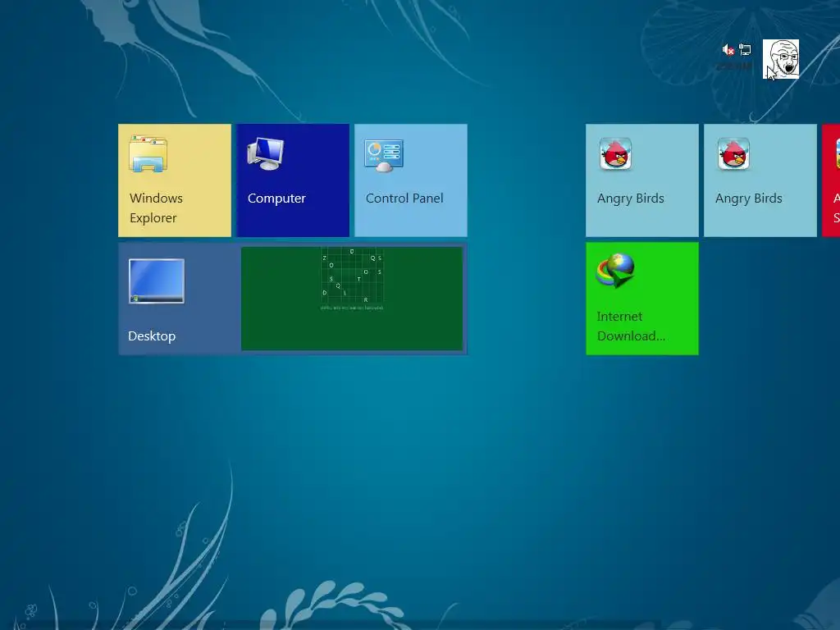Viewport: 840px width, 630px height.
Task: Click the muted speaker volume icon
Action: click(x=728, y=50)
